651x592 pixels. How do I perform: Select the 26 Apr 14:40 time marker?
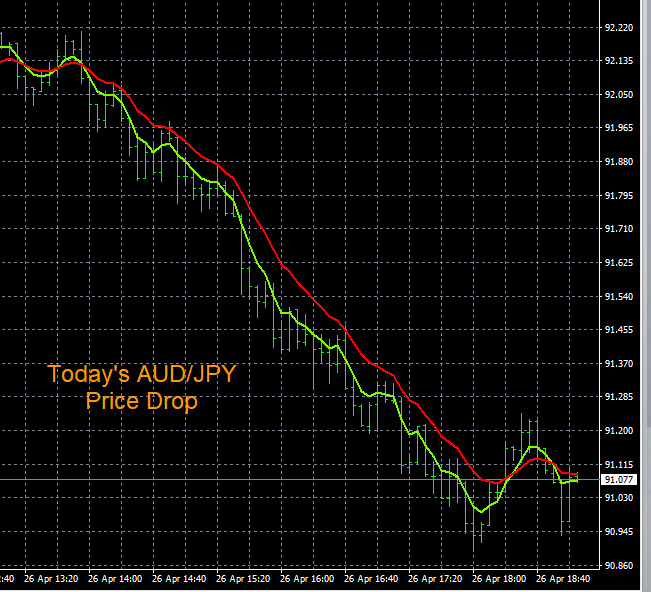(178, 578)
